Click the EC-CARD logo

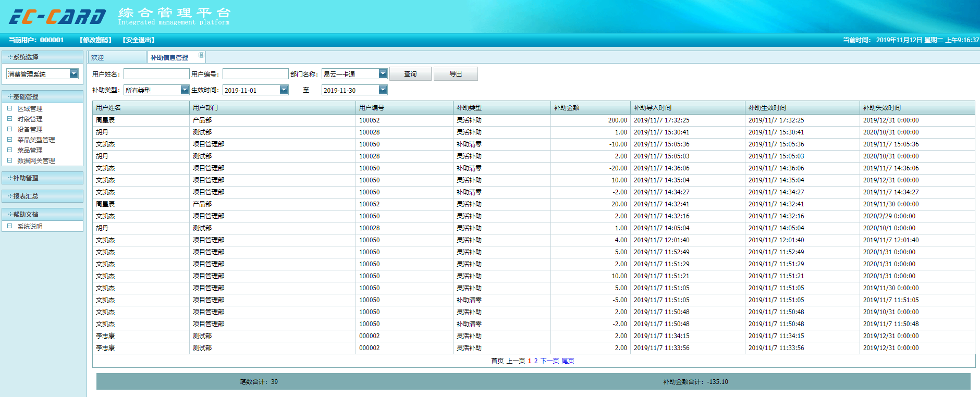[x=57, y=17]
